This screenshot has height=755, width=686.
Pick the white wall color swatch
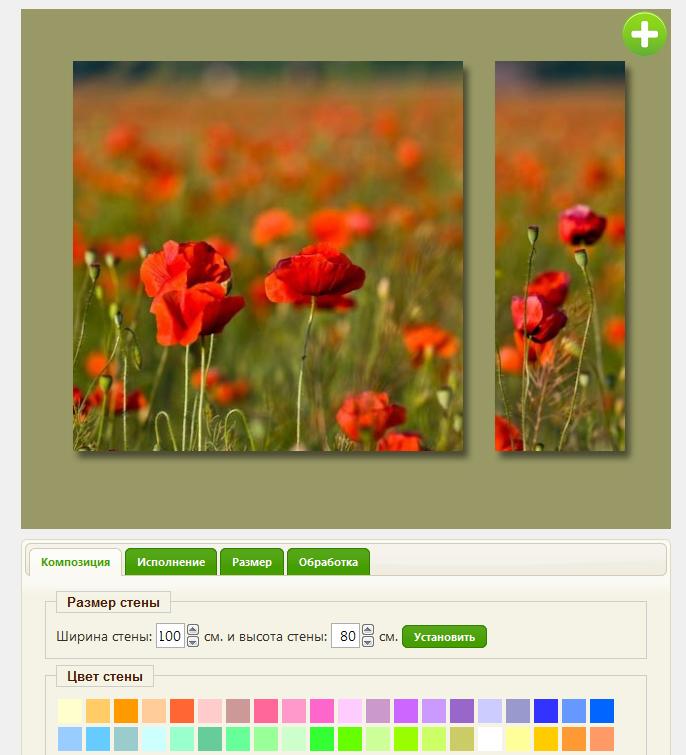(x=490, y=739)
